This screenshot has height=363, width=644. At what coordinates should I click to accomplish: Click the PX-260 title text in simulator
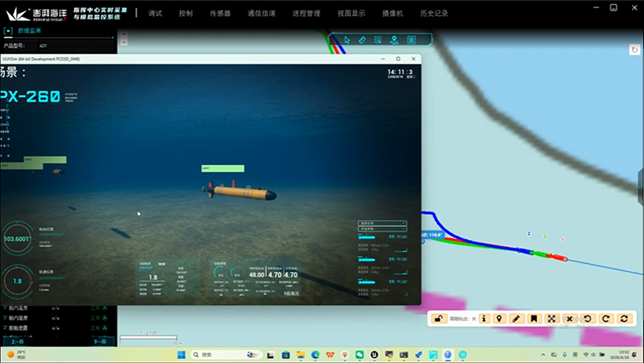(31, 97)
